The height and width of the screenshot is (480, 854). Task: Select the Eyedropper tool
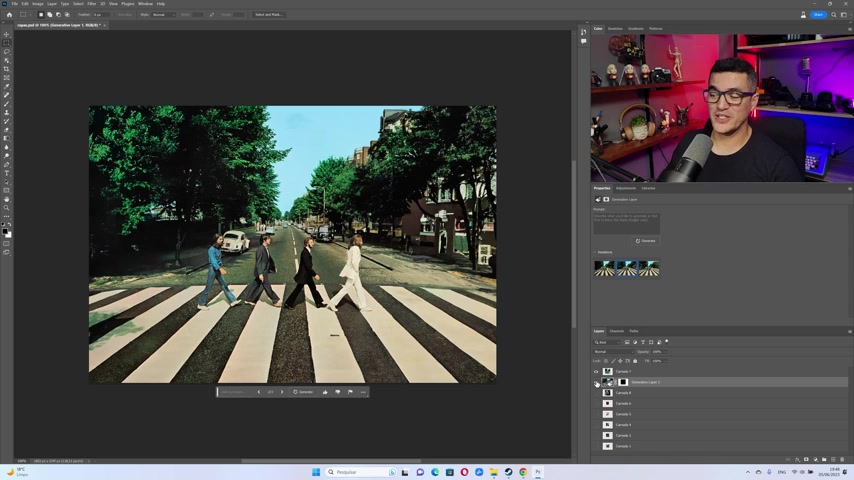(7, 87)
